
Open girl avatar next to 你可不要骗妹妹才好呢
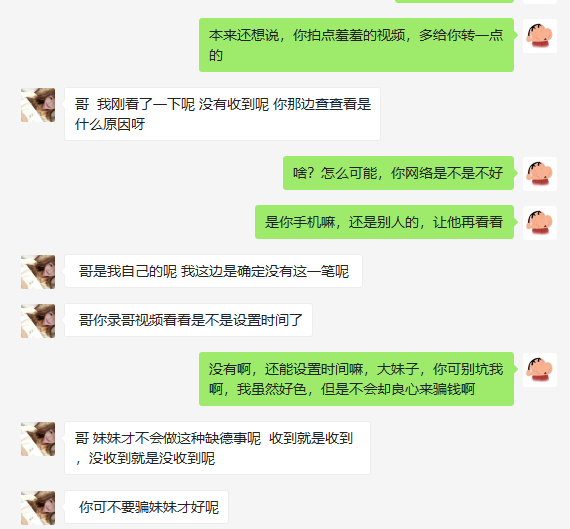38,508
